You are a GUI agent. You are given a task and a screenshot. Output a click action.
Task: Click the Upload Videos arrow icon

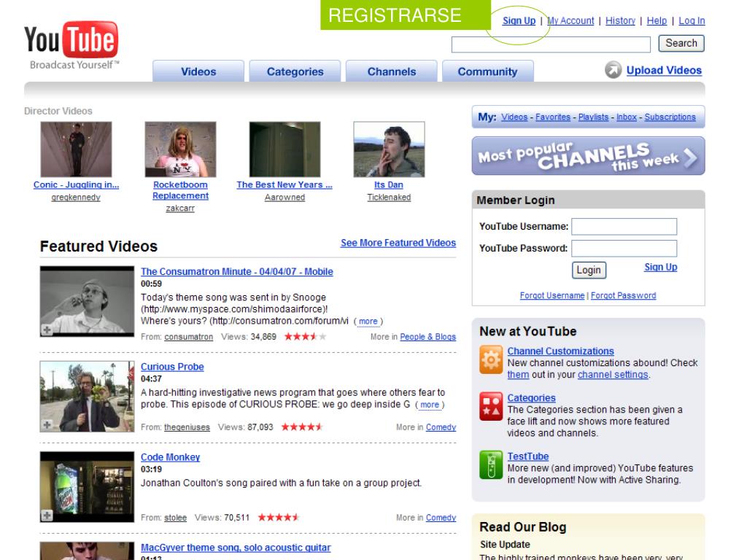coord(613,70)
